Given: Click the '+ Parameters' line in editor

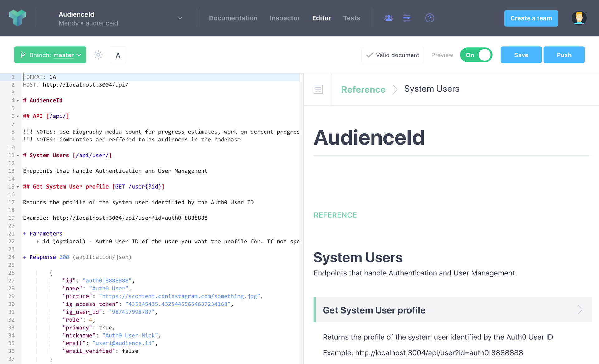Looking at the screenshot, I should click(43, 234).
